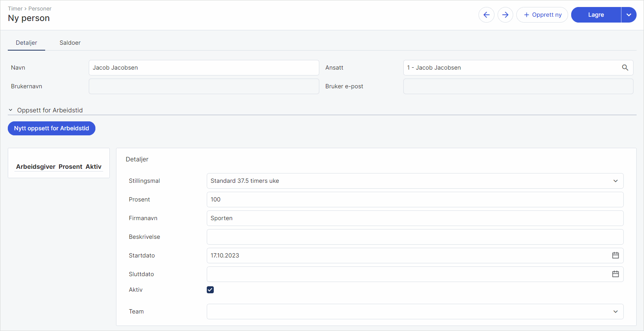Screen dimensions: 644x331
Task: Collapse the Oppsett for Arbeidstid section
Action: click(x=11, y=110)
